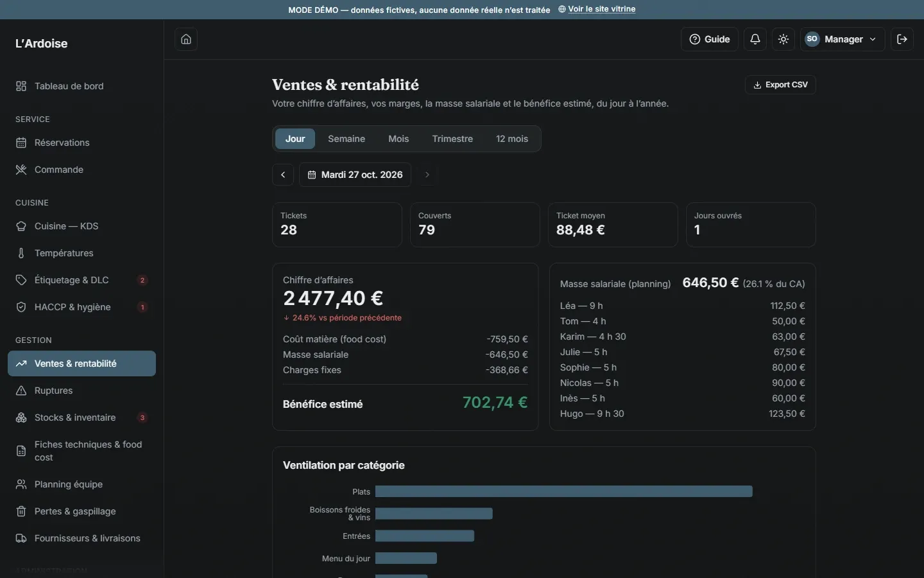
Task: Click the Ventes & rentabilité trend icon
Action: pos(21,363)
